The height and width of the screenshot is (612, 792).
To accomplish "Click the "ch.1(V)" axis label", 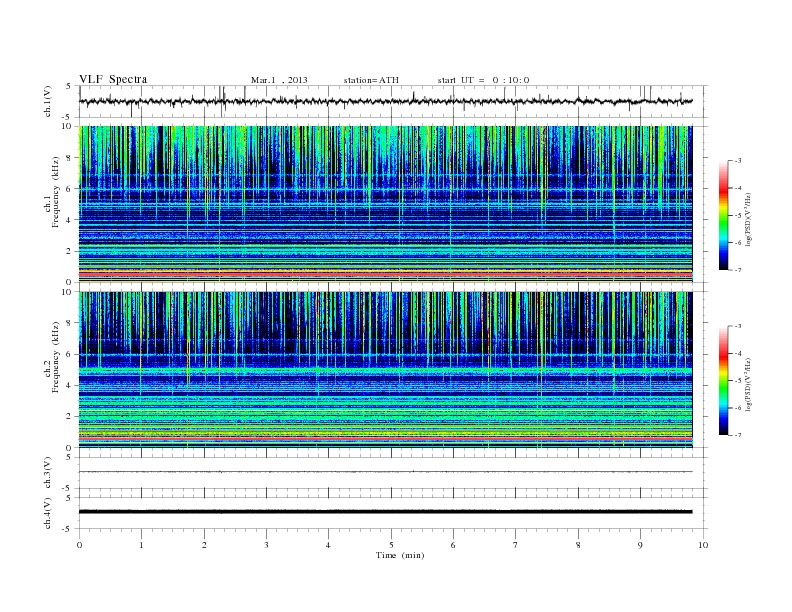I will 48,103.
